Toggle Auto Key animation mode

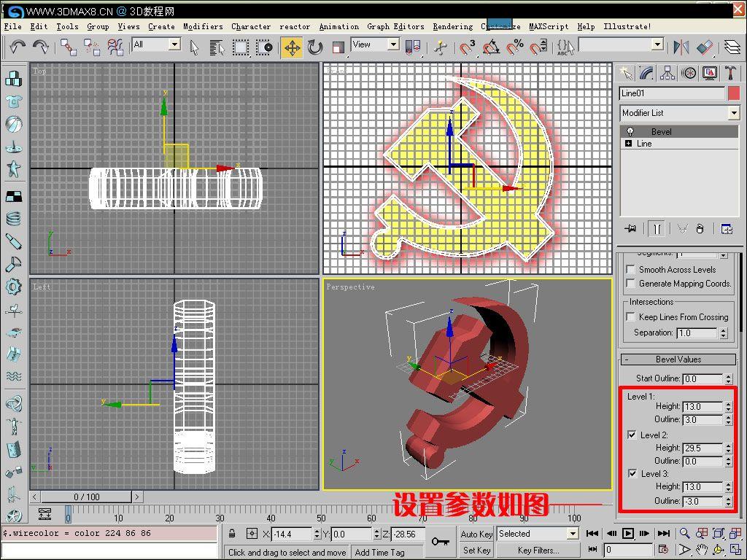coord(476,534)
